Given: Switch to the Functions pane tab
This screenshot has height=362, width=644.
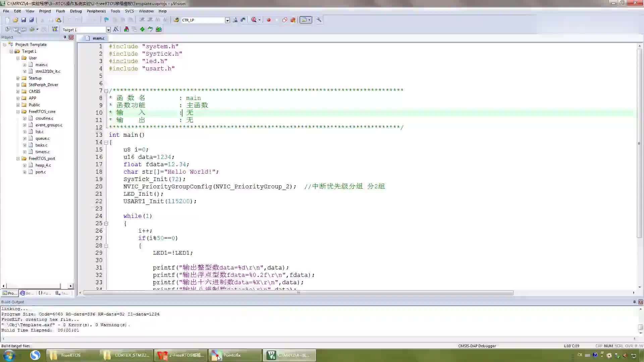Looking at the screenshot, I should point(45,293).
